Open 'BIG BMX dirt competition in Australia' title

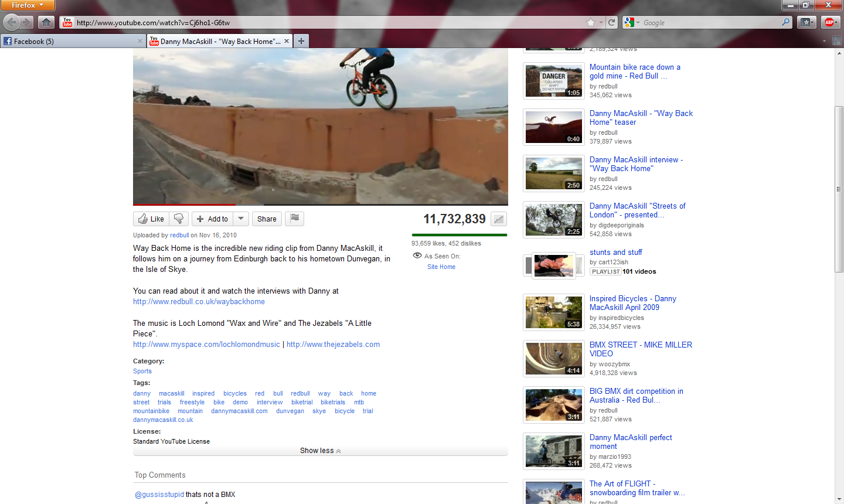637,396
